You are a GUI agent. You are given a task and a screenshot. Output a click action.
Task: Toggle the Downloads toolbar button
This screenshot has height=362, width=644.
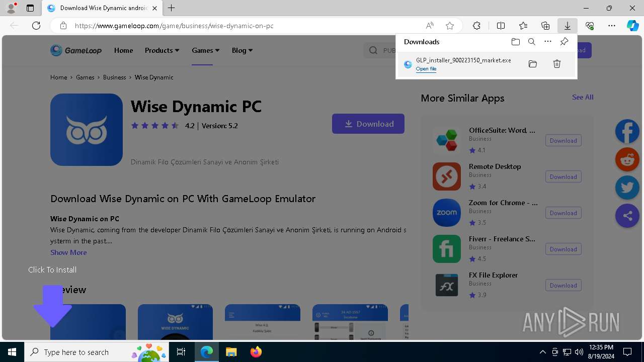click(x=567, y=26)
